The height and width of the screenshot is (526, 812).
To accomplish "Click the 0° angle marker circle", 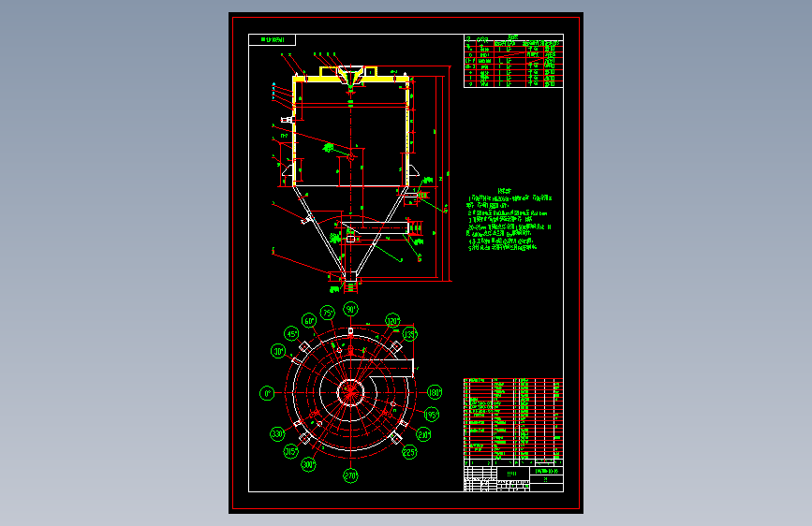I will coord(267,393).
